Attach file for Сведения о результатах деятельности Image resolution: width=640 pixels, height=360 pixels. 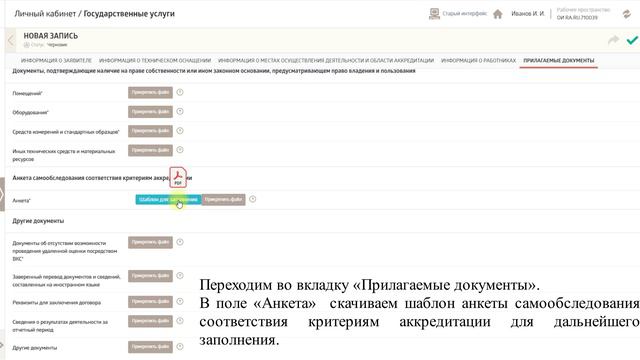[150, 321]
